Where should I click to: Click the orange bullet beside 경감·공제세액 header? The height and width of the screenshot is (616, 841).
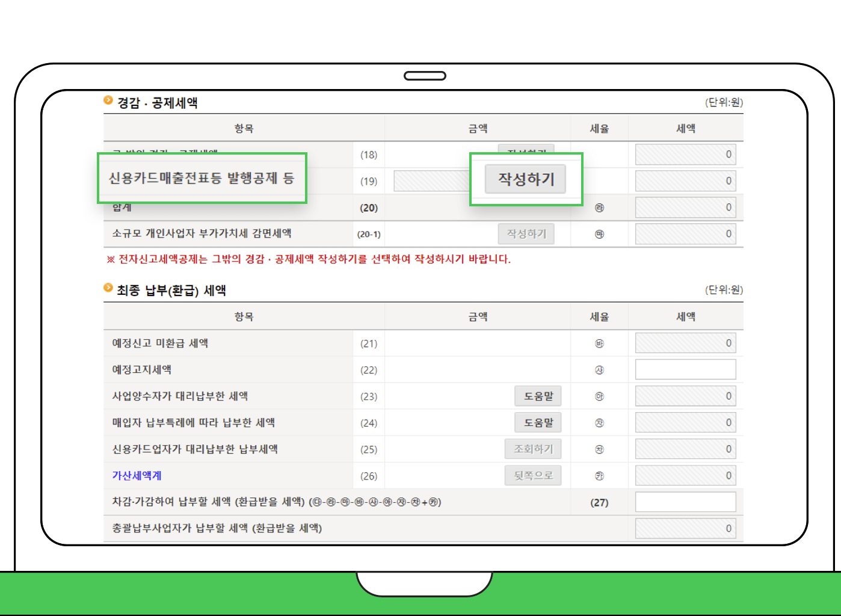pos(108,100)
